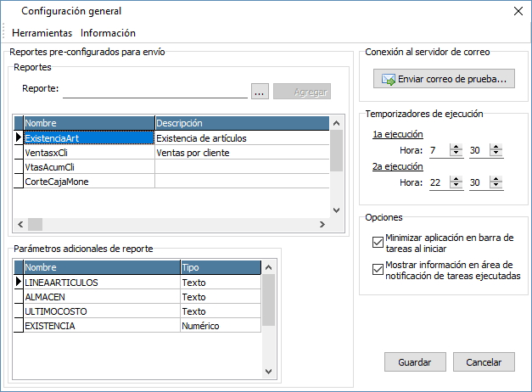Toggle Minimizar aplicación en barra de tareas checkbox
Screen dimensions: 532x392
378,242
